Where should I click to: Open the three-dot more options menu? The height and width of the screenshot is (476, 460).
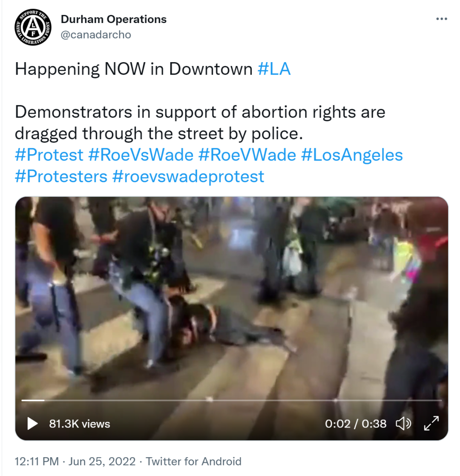tap(442, 19)
